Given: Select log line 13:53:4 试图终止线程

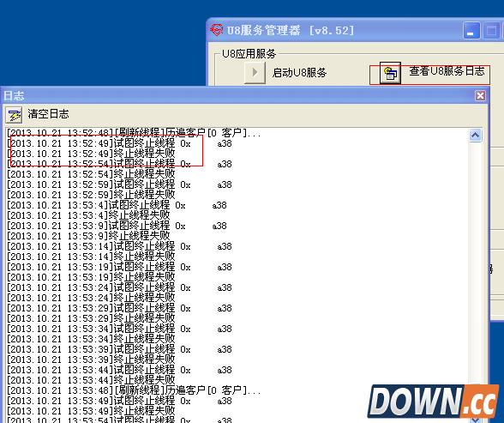Looking at the screenshot, I should tap(117, 205).
